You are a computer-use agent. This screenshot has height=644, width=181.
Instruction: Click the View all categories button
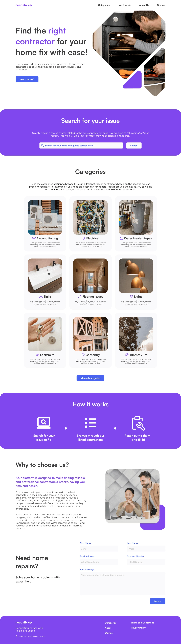(90, 378)
